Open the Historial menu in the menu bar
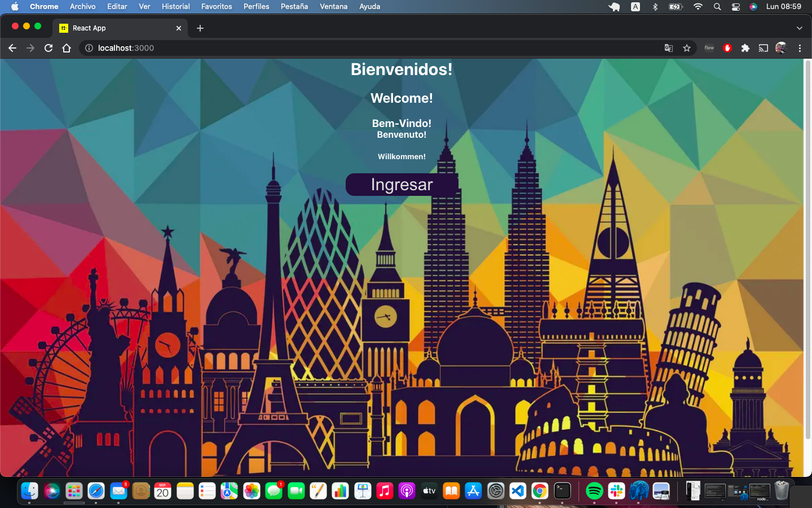 (175, 6)
